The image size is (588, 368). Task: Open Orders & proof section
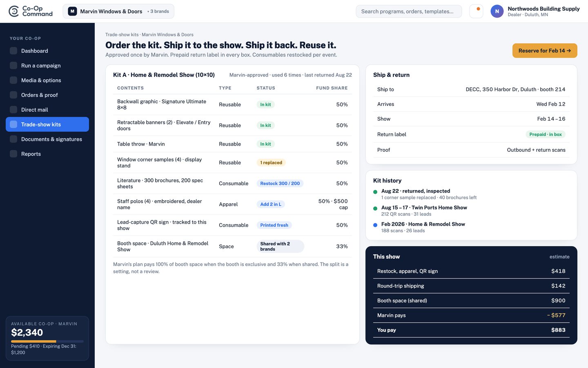click(47, 95)
